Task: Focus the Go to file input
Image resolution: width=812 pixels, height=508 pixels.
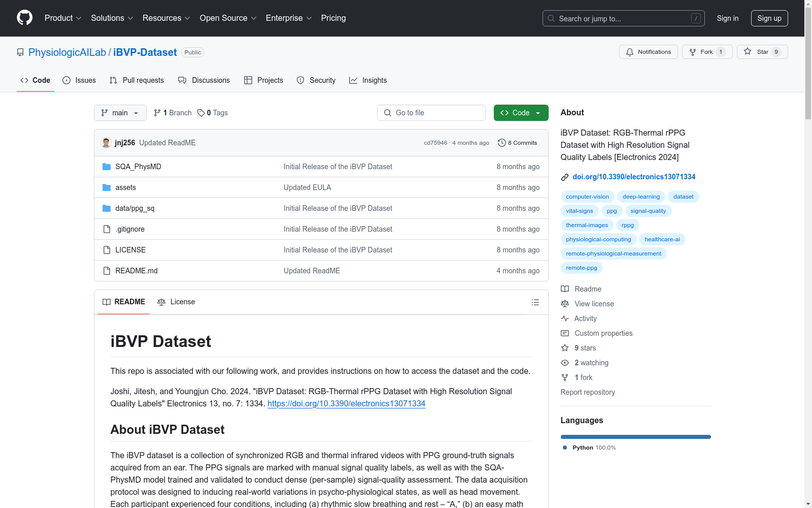Action: 431,113
